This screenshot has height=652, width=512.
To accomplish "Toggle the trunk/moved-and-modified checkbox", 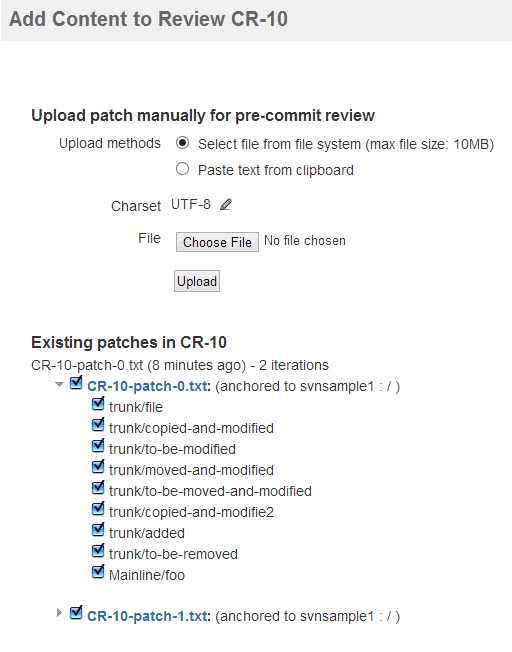I will (98, 467).
